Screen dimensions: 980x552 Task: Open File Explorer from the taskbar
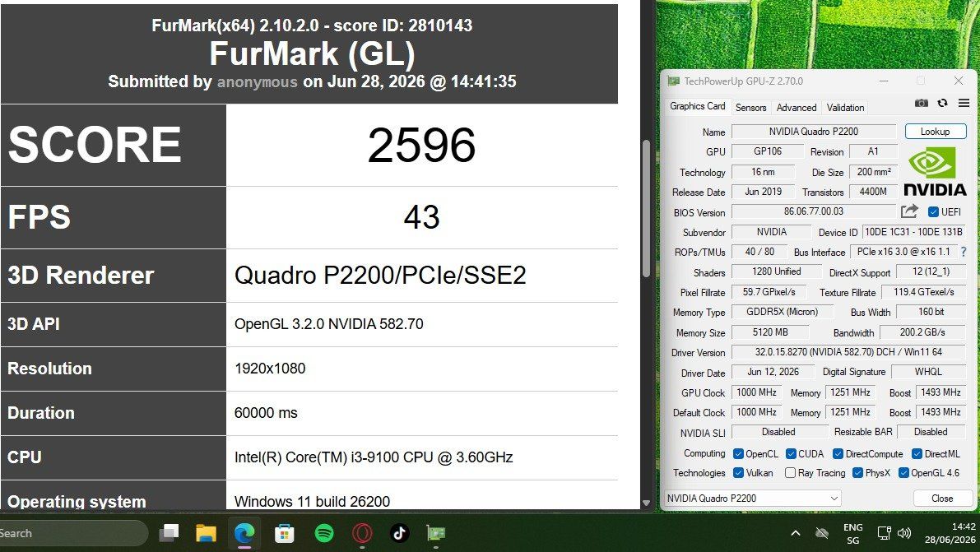click(206, 533)
